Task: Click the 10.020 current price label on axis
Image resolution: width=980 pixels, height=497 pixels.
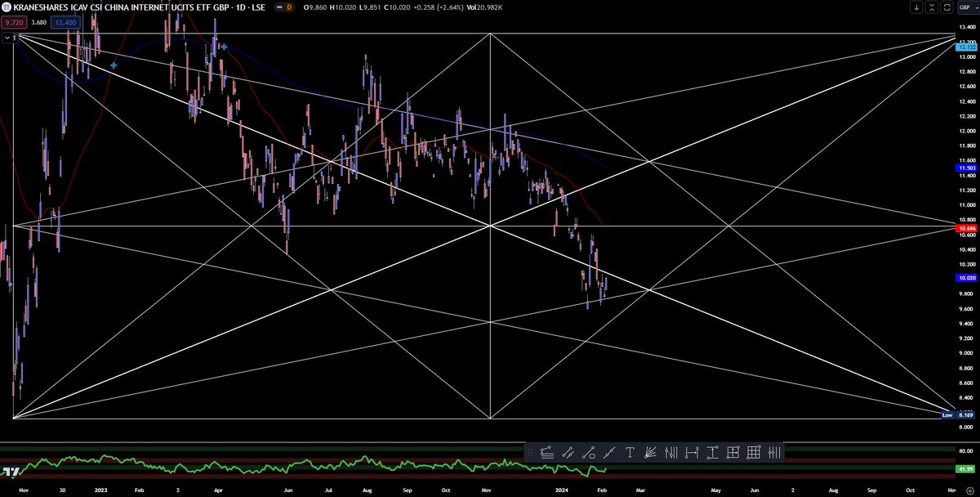Action: coord(965,278)
